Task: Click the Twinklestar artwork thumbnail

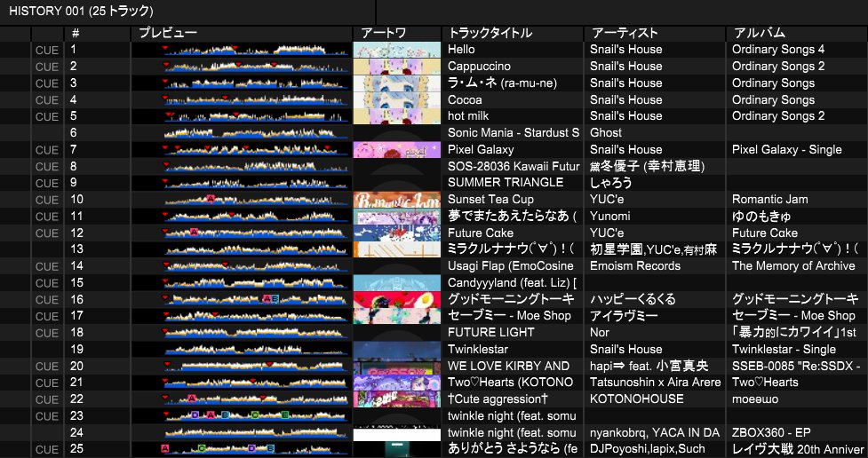Action: click(x=397, y=350)
